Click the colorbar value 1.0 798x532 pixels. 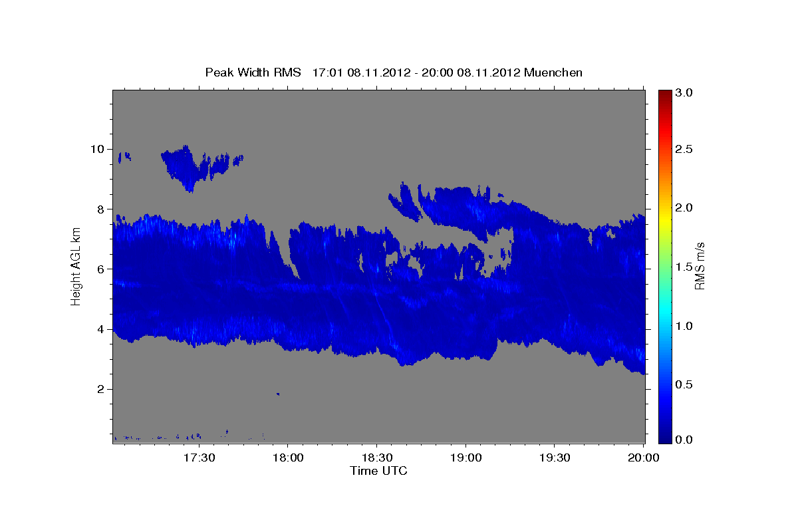[684, 326]
